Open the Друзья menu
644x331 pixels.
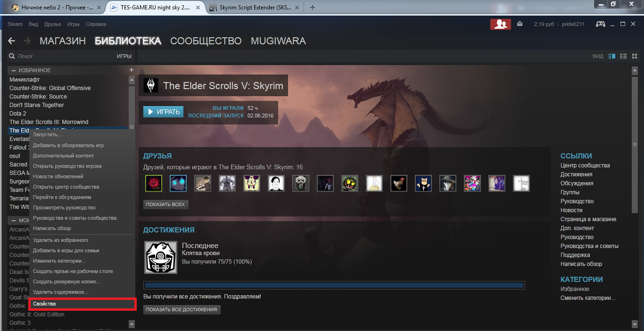pyautogui.click(x=53, y=24)
